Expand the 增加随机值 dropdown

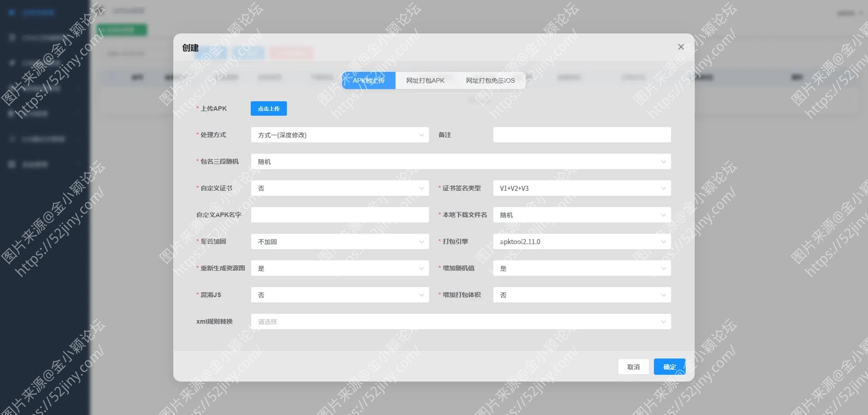582,268
